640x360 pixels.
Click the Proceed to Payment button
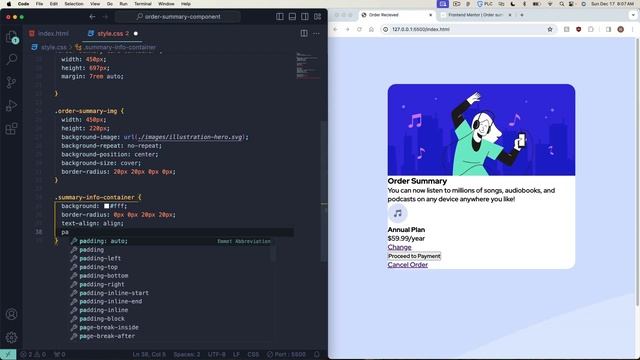click(x=414, y=256)
